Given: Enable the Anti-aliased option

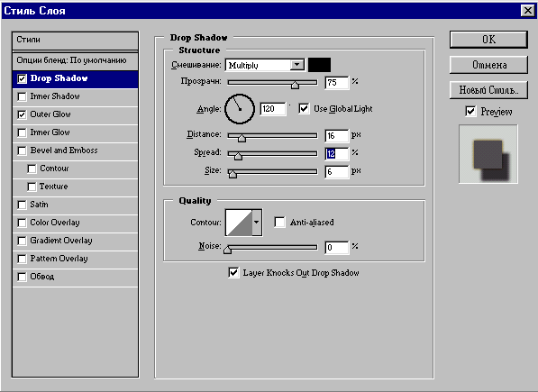Looking at the screenshot, I should click(x=279, y=223).
